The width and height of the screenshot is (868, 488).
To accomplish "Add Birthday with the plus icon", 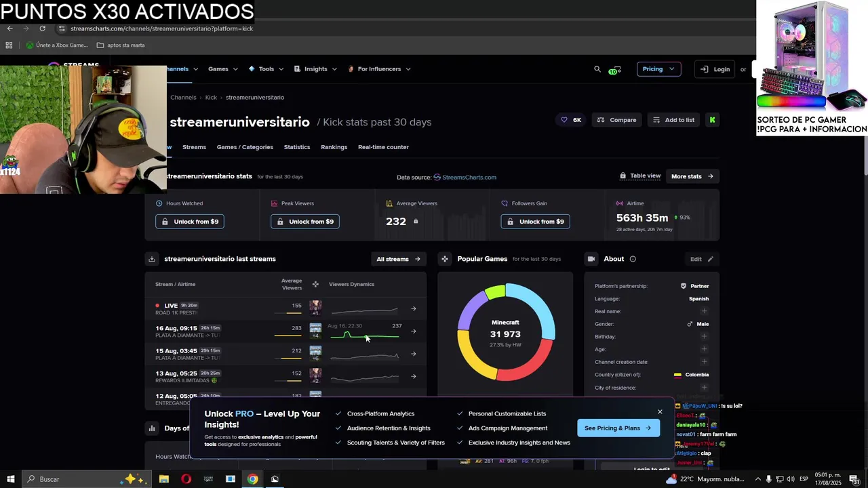I will pyautogui.click(x=704, y=336).
